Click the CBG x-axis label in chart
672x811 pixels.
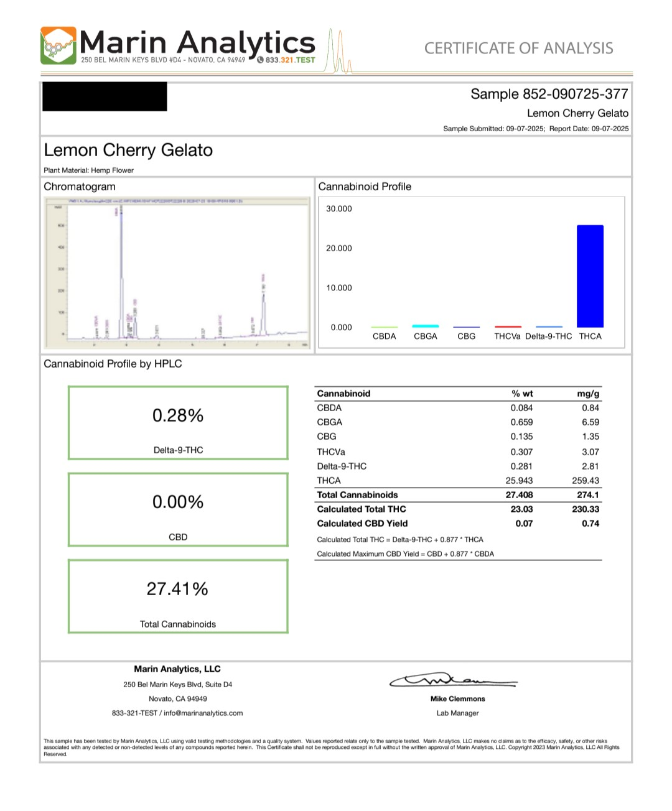467,336
